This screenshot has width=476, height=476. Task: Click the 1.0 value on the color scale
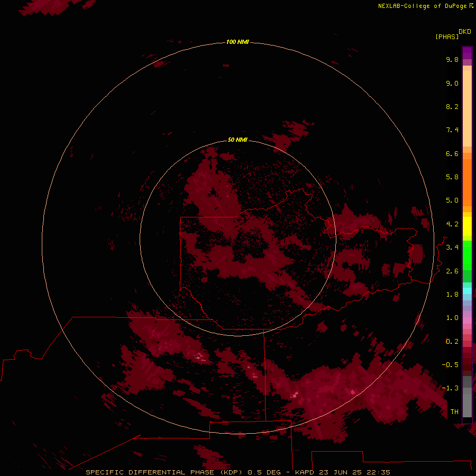click(452, 318)
